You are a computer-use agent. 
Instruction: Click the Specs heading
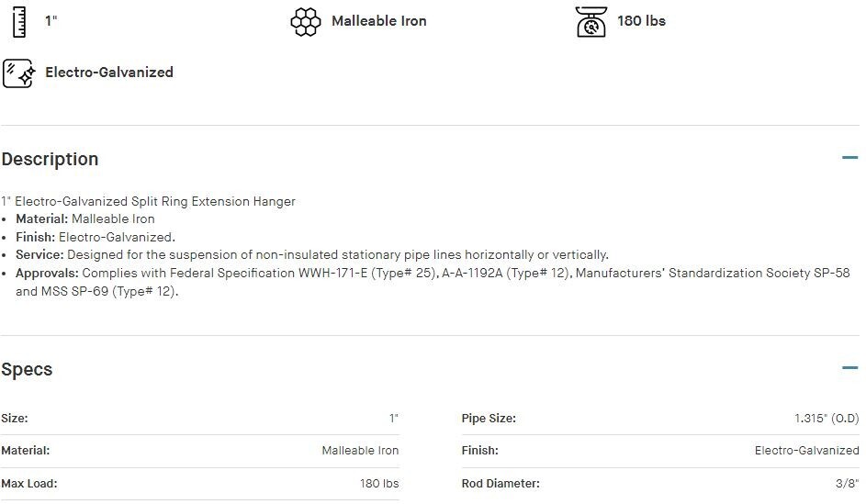click(x=27, y=369)
